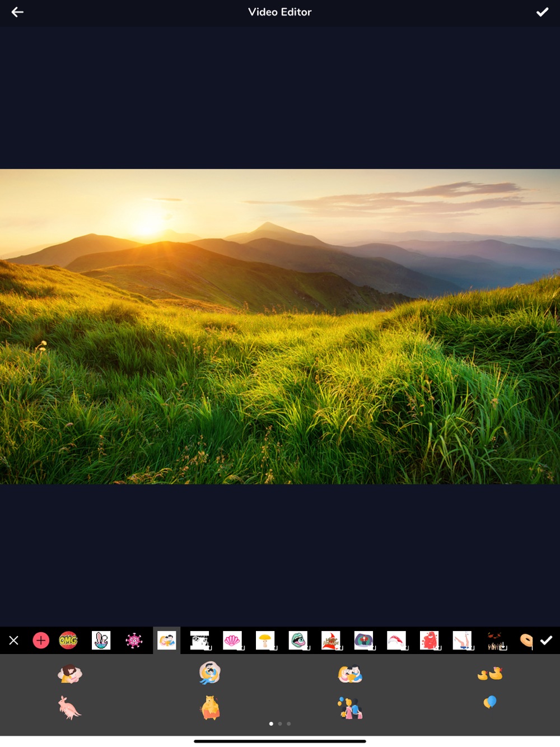Viewport: 560px width, 747px height.
Task: Open the orange donut sticker pack
Action: 526,640
